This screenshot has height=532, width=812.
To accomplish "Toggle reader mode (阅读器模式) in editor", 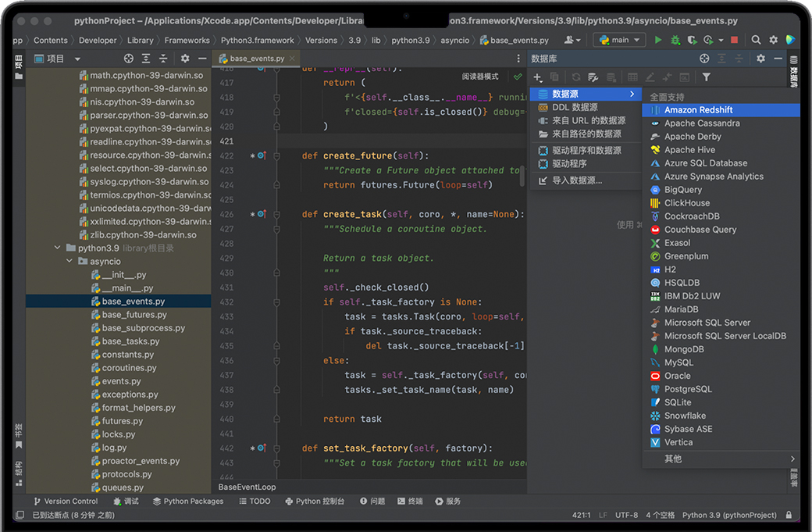I will click(x=480, y=77).
